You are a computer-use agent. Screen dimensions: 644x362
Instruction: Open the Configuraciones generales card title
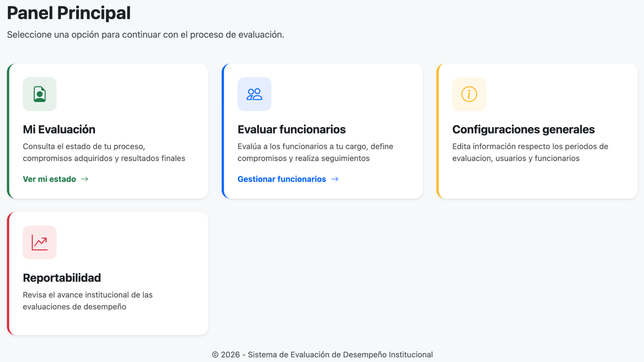(523, 130)
